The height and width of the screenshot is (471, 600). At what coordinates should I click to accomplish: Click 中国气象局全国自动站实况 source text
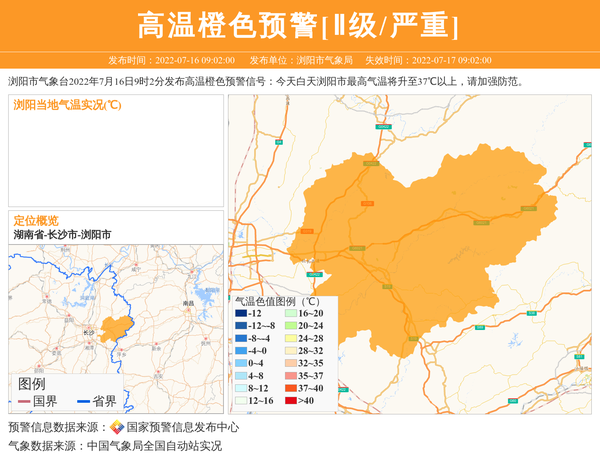[154, 446]
